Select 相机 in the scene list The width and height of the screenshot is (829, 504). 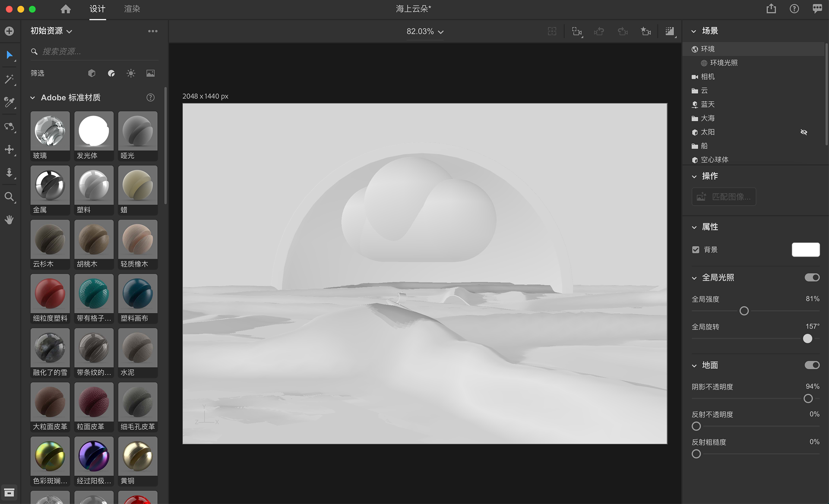[754, 76]
